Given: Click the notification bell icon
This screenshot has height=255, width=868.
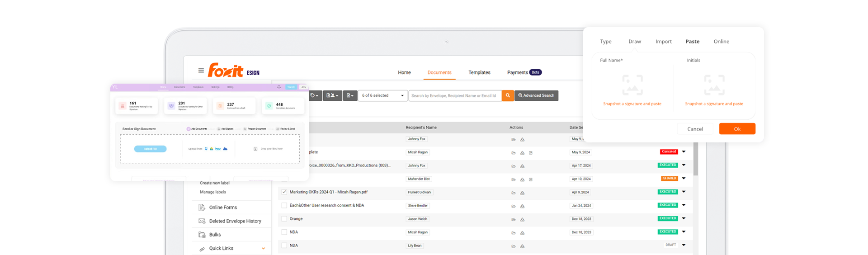Looking at the screenshot, I should 279,87.
